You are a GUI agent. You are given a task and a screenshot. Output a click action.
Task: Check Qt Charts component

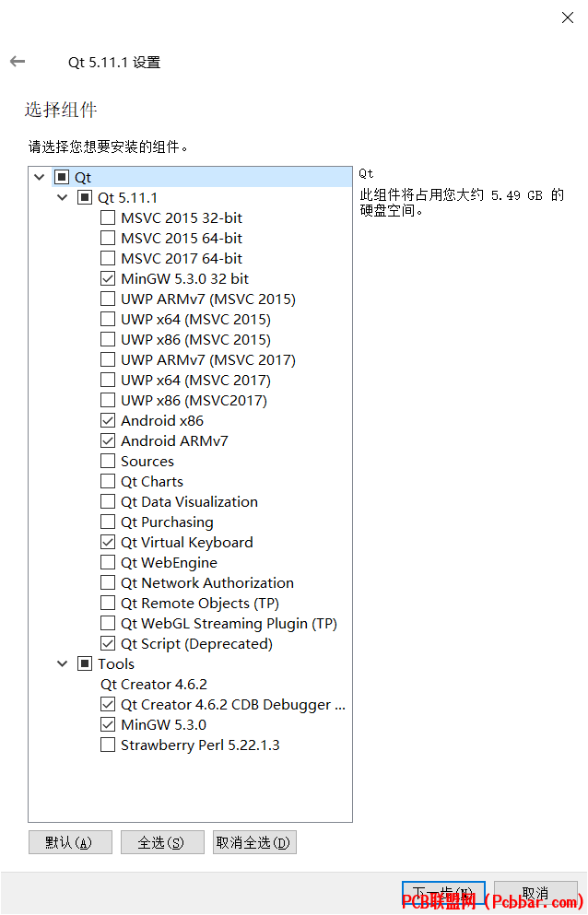coord(108,481)
